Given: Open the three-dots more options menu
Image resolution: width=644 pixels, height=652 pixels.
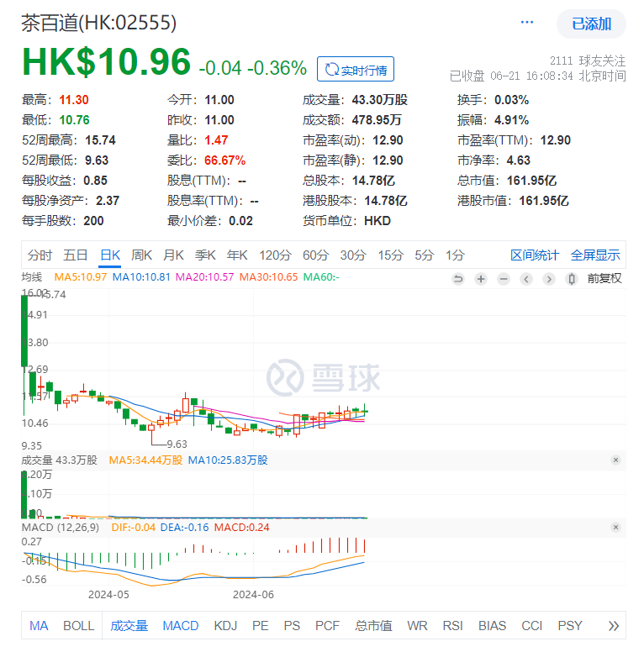Looking at the screenshot, I should [x=526, y=23].
